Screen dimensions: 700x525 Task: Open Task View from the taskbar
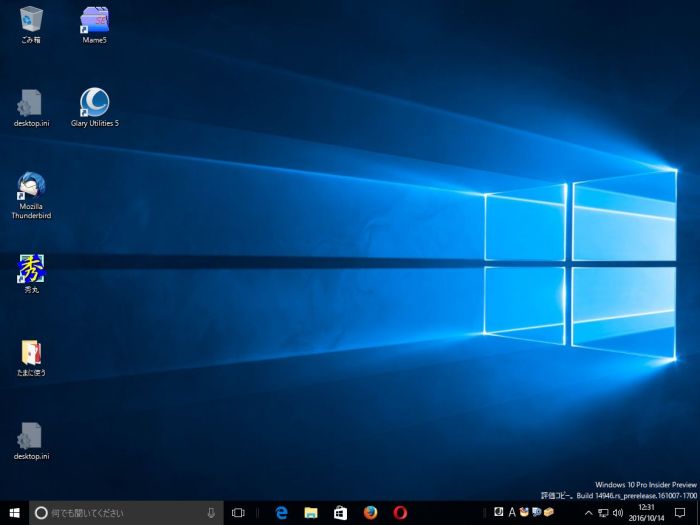[x=238, y=513]
